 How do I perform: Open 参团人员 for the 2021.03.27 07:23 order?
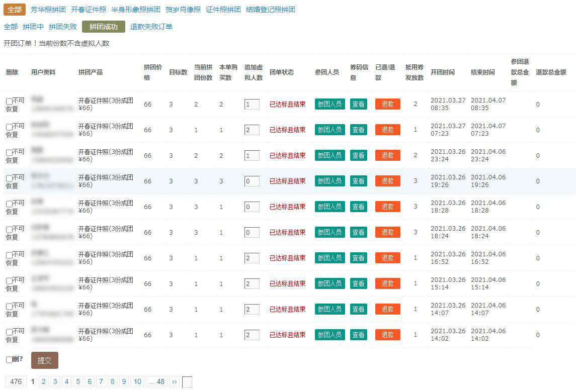tap(330, 130)
